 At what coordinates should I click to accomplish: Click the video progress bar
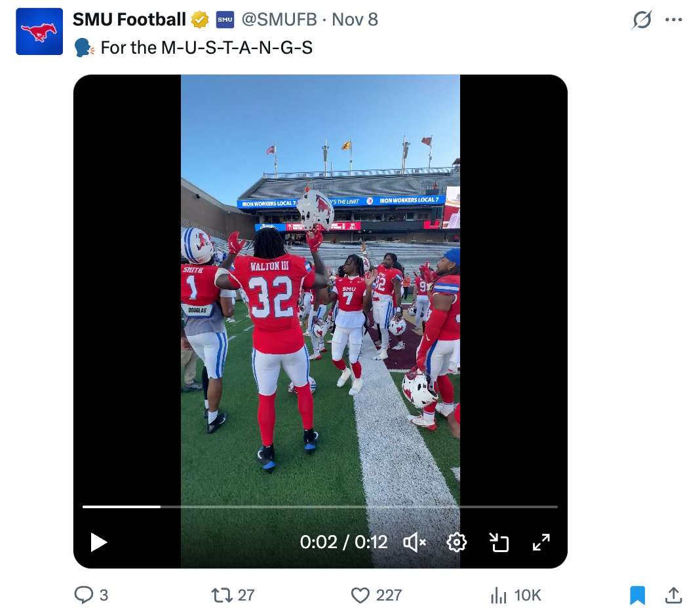tap(320, 507)
